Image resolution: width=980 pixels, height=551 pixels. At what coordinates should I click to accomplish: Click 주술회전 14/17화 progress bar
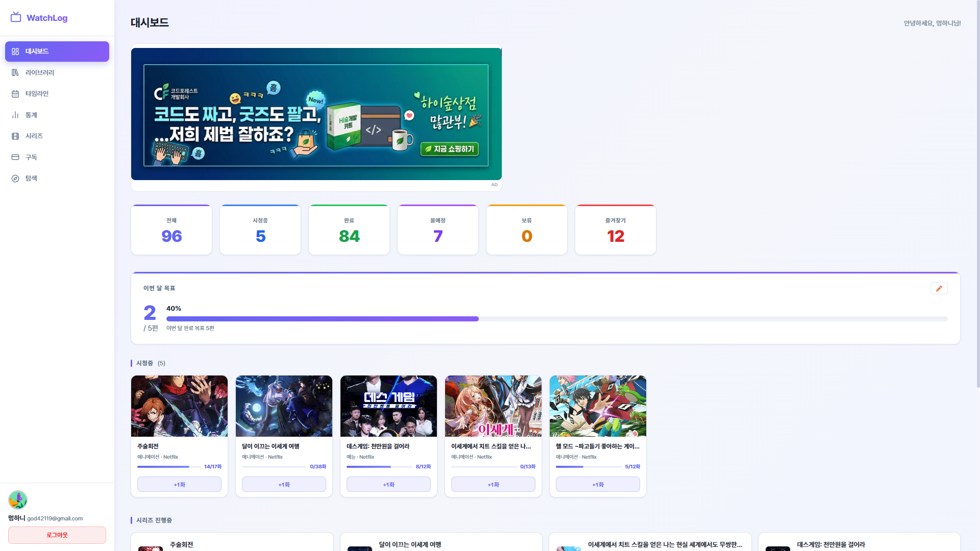pos(168,467)
